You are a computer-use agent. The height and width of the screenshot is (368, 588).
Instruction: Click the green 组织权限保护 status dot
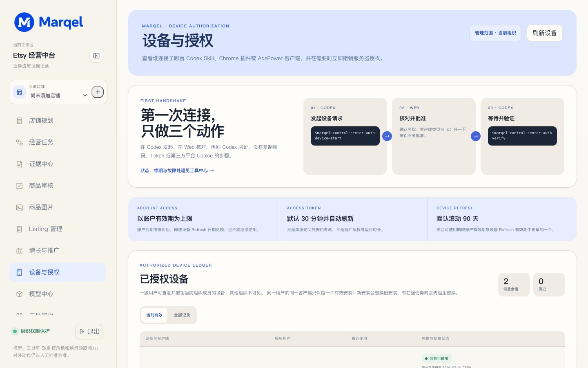tap(15, 331)
